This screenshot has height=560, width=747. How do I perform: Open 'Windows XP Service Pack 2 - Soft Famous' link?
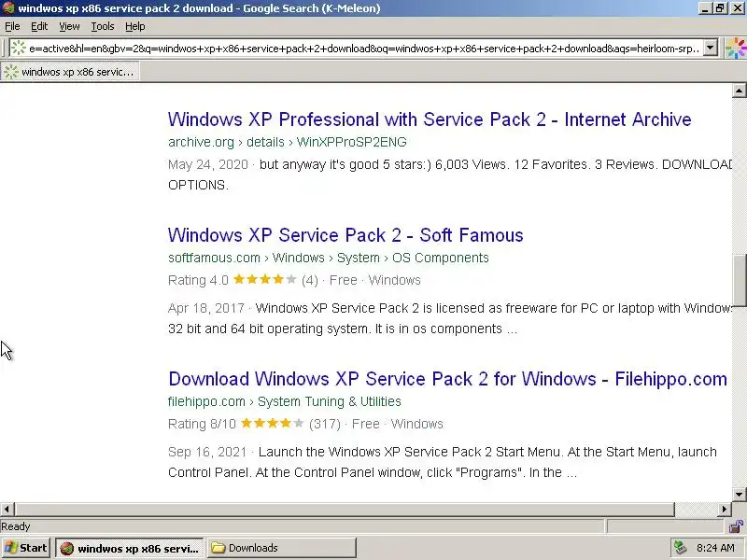(345, 235)
